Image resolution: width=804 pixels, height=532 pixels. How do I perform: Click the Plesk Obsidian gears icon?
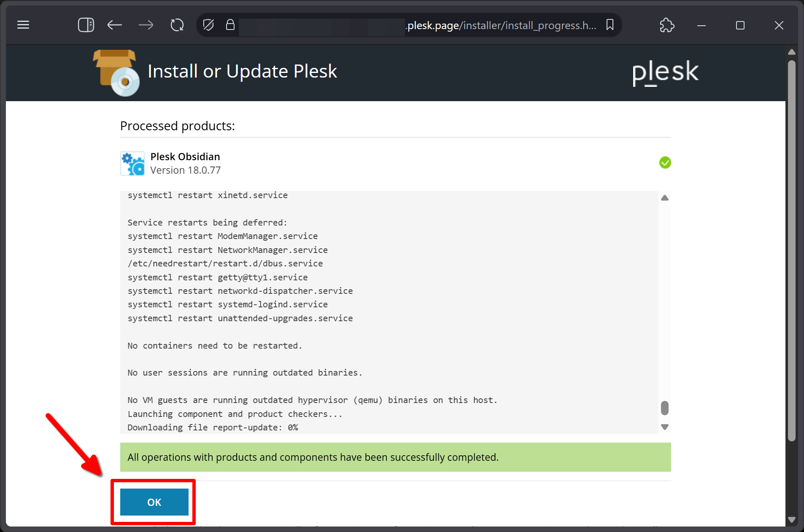pyautogui.click(x=132, y=164)
